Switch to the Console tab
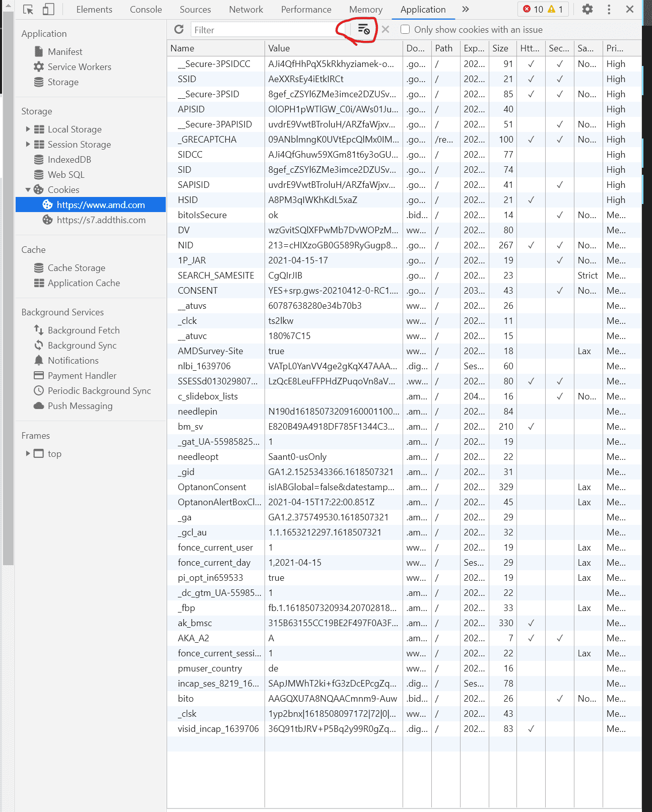 click(x=146, y=10)
